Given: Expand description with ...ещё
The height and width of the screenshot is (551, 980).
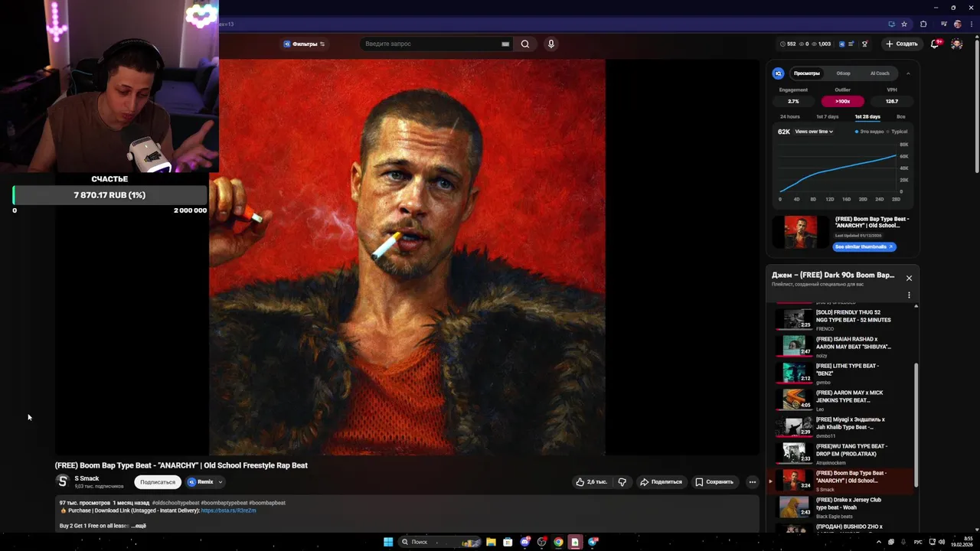Looking at the screenshot, I should (x=139, y=526).
